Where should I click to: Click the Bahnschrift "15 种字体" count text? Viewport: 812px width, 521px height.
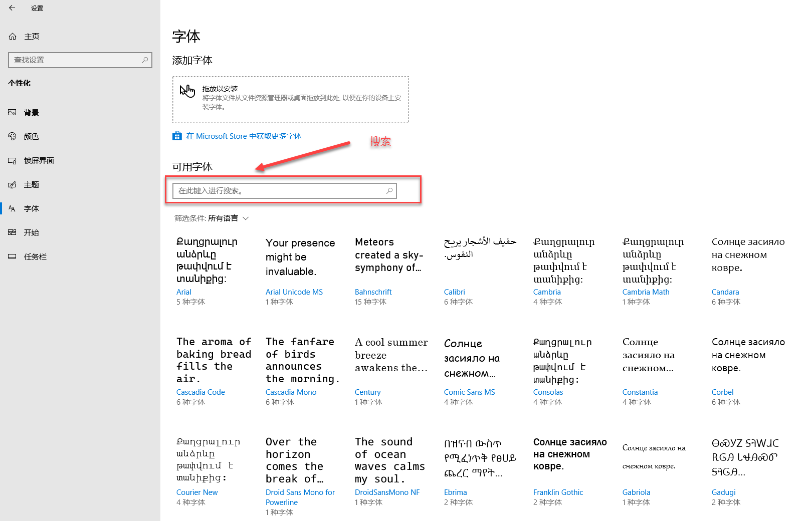[370, 302]
